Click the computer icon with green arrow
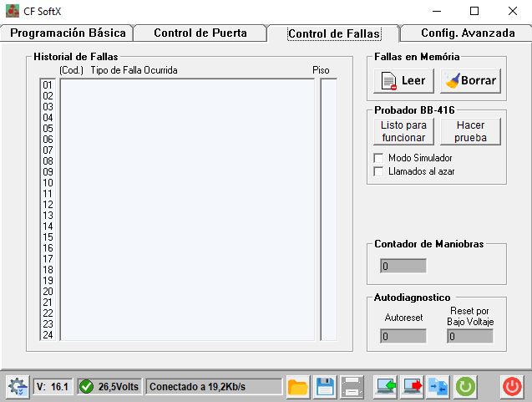532x402 pixels. pos(385,387)
